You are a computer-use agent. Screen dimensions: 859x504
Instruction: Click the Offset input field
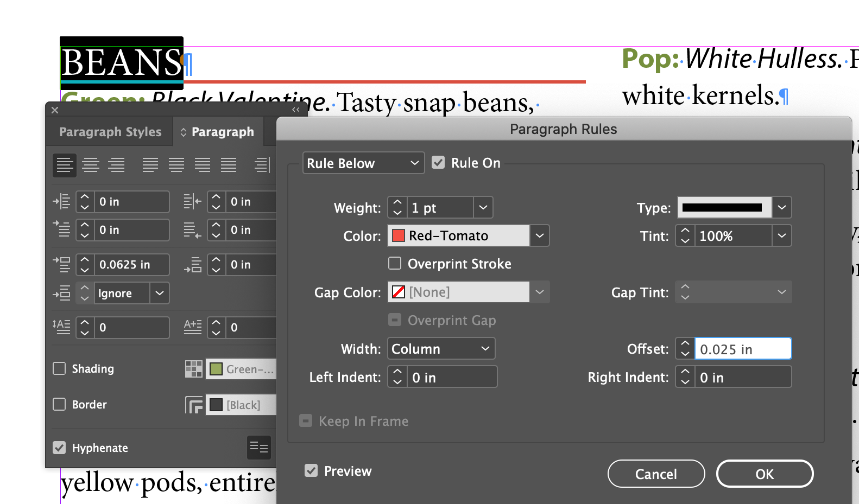[x=743, y=349]
